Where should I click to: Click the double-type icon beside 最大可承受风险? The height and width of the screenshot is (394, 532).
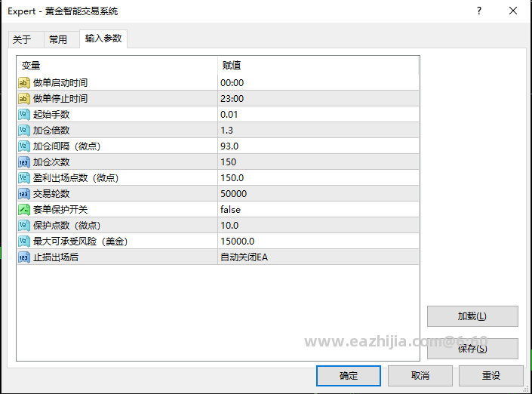point(23,242)
